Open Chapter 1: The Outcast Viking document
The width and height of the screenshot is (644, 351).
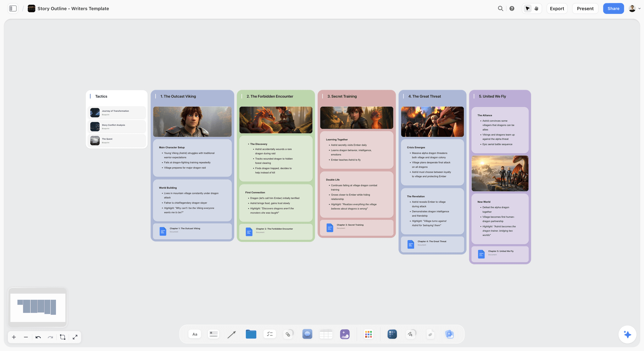click(192, 231)
